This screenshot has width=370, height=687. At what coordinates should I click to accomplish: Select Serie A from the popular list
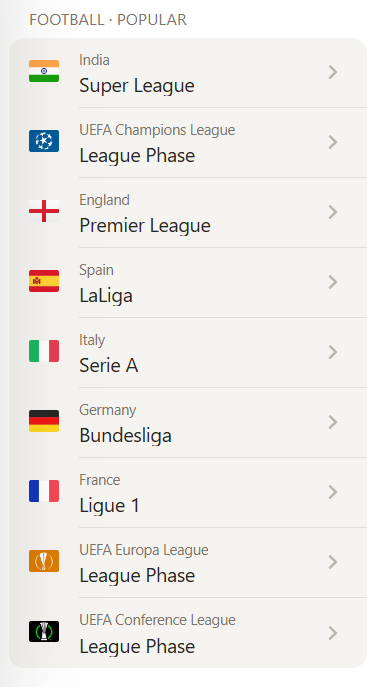188,353
